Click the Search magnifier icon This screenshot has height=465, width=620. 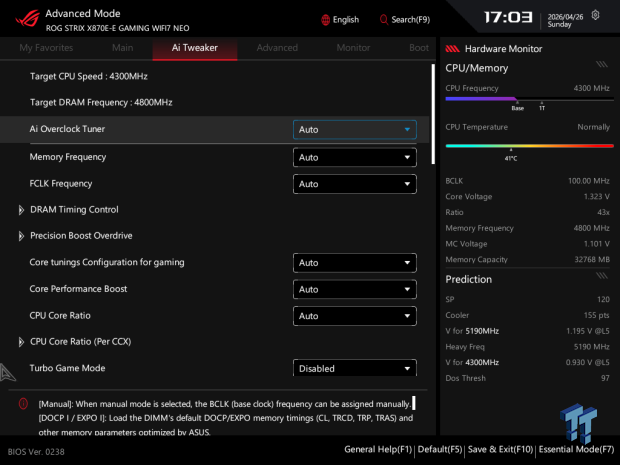(x=383, y=19)
